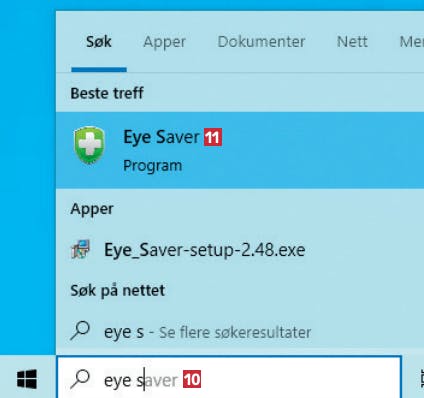Click the magnifier icon in the taskbar search box
The height and width of the screenshot is (398, 424).
80,379
